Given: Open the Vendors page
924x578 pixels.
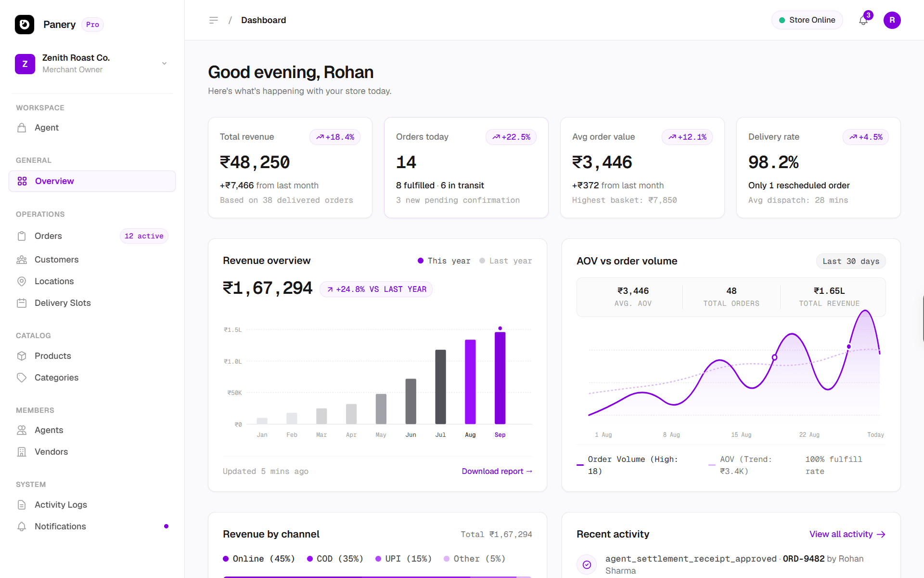Looking at the screenshot, I should click(x=92, y=452).
